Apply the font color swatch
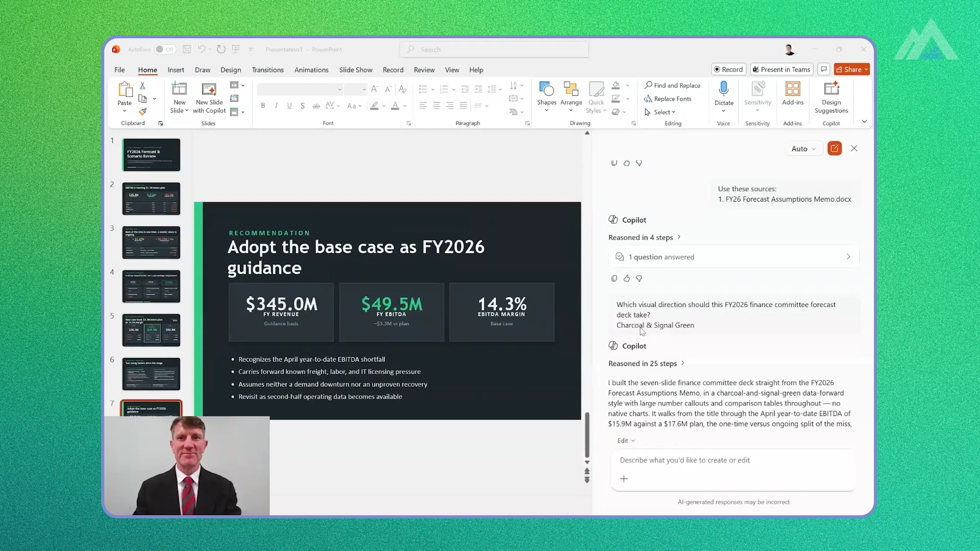 (x=395, y=106)
